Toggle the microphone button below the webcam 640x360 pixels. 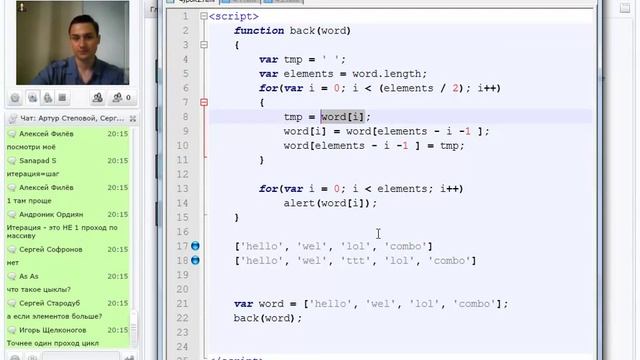pyautogui.click(x=48, y=98)
